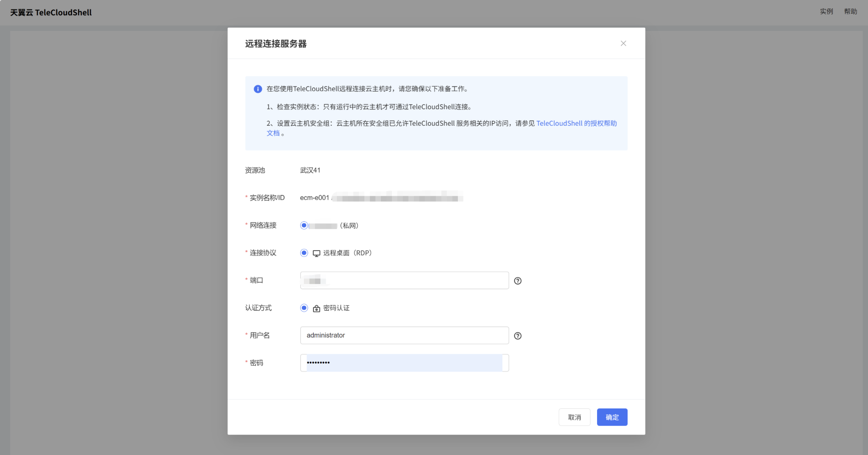Open the 实例 menu in header
This screenshot has height=455, width=868.
826,12
